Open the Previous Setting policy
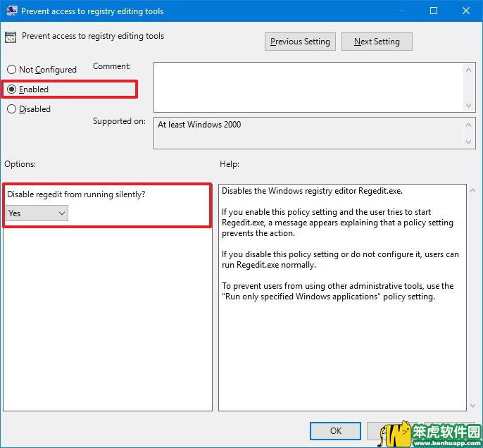483x448 pixels. point(300,42)
